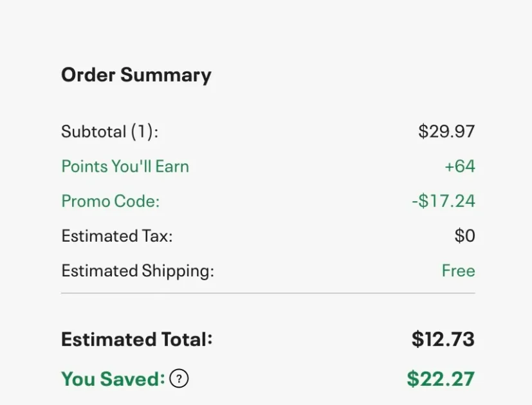Click the You Saved help question-mark icon

pyautogui.click(x=179, y=379)
